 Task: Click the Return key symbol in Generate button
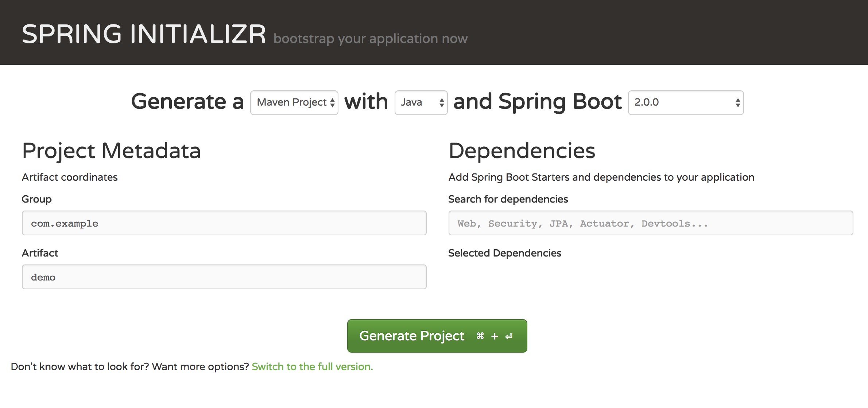tap(509, 336)
